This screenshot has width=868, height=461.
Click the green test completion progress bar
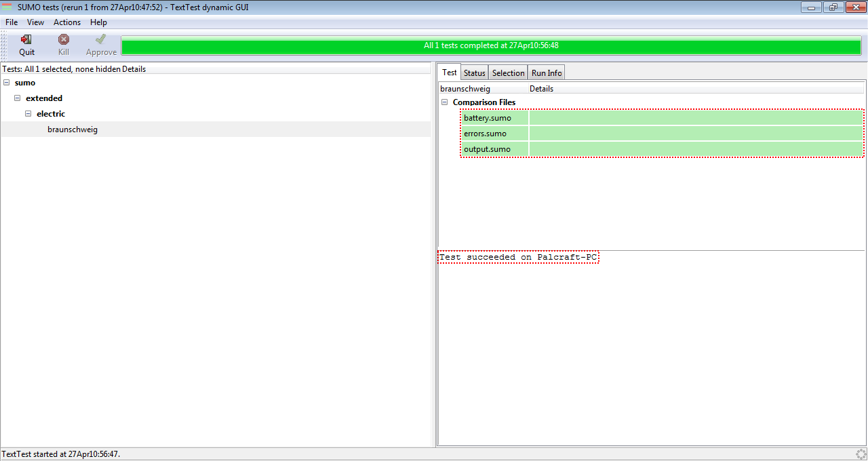pyautogui.click(x=491, y=46)
